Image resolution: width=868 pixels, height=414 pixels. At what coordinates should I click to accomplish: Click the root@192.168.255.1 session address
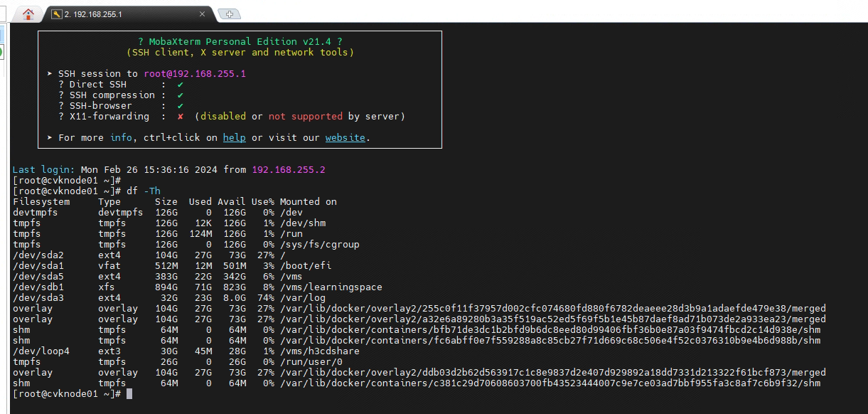[195, 74]
